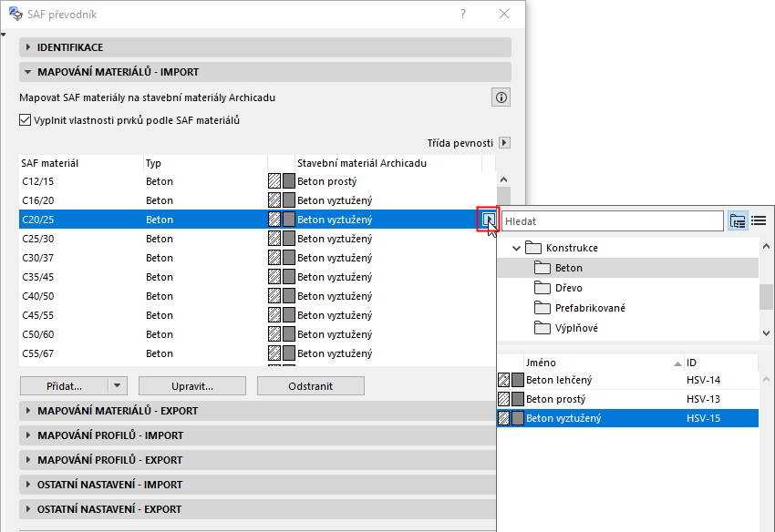Click gray color swatch on C30/37 row
The height and width of the screenshot is (532, 775).
(289, 258)
